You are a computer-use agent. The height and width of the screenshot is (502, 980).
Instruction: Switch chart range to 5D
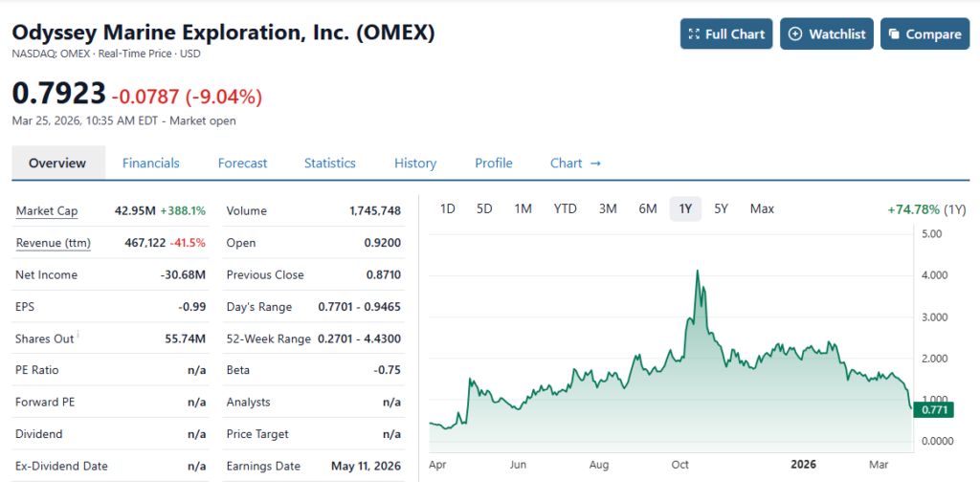pos(484,208)
